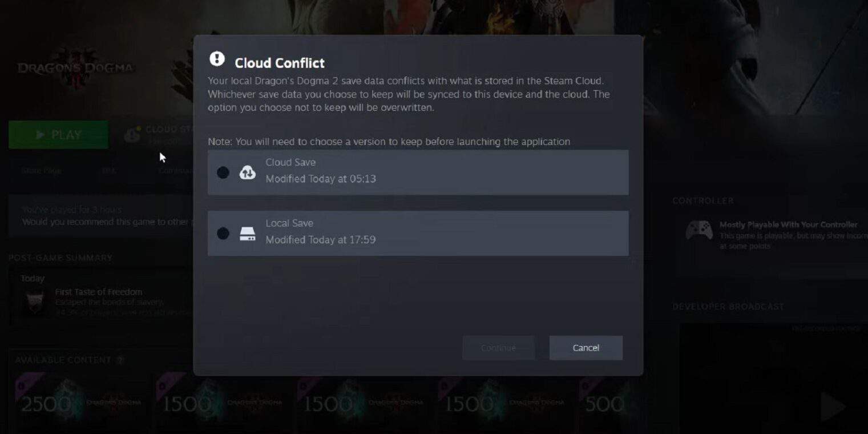Click the 'First Taste of Freedom' achievement title

tap(99, 292)
